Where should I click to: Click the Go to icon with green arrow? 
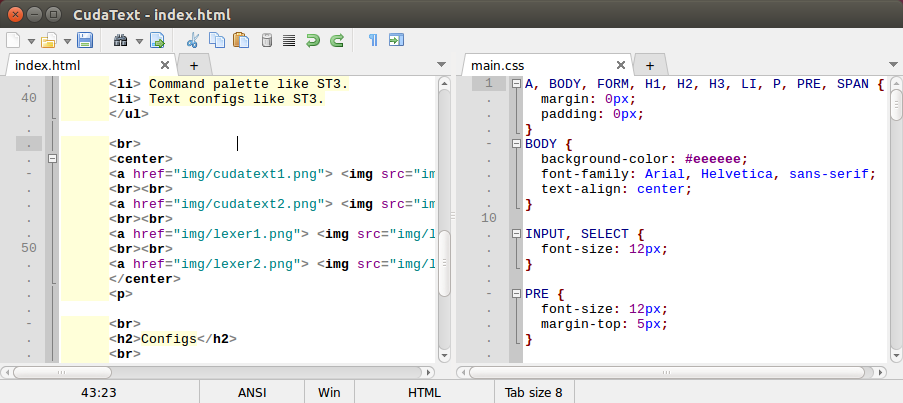point(157,40)
